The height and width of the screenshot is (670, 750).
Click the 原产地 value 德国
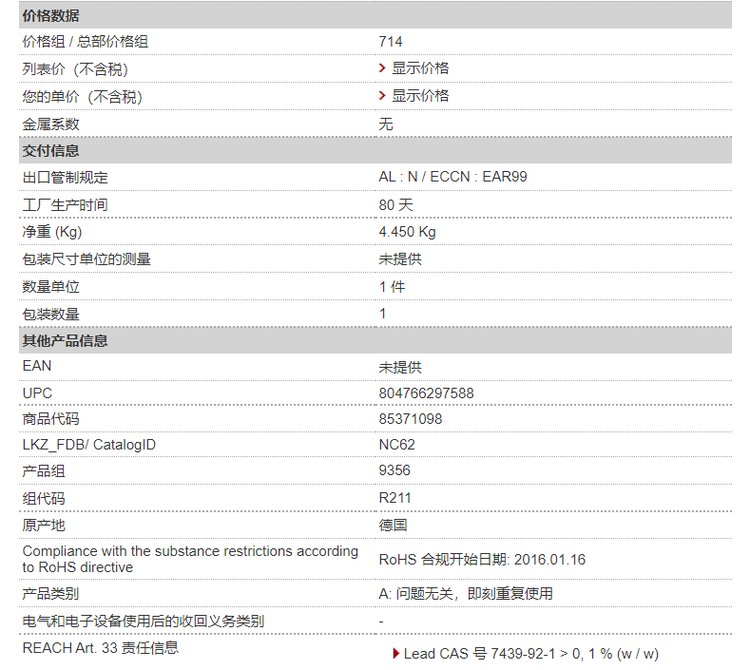pyautogui.click(x=392, y=525)
